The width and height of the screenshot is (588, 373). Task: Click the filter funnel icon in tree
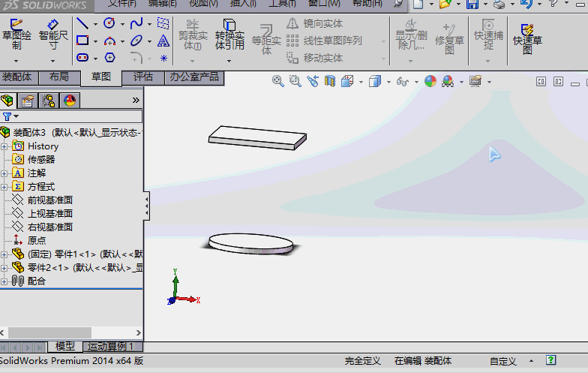click(x=7, y=116)
